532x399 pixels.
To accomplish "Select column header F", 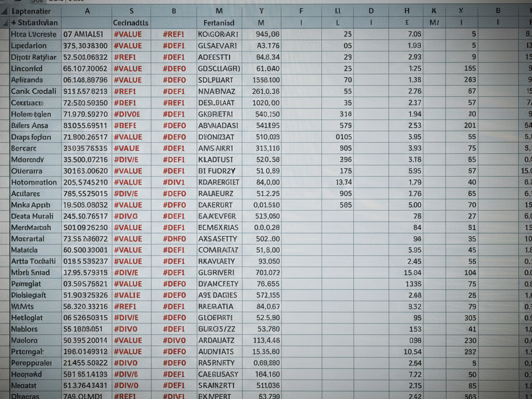I will tap(301, 11).
